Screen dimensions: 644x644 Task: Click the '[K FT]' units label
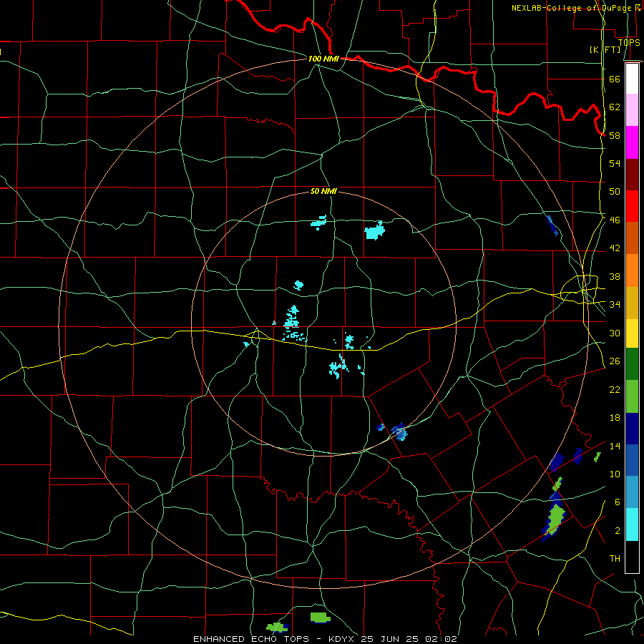point(605,49)
